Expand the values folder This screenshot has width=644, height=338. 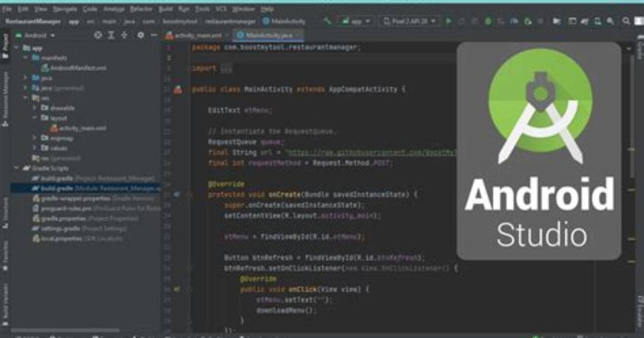34,148
